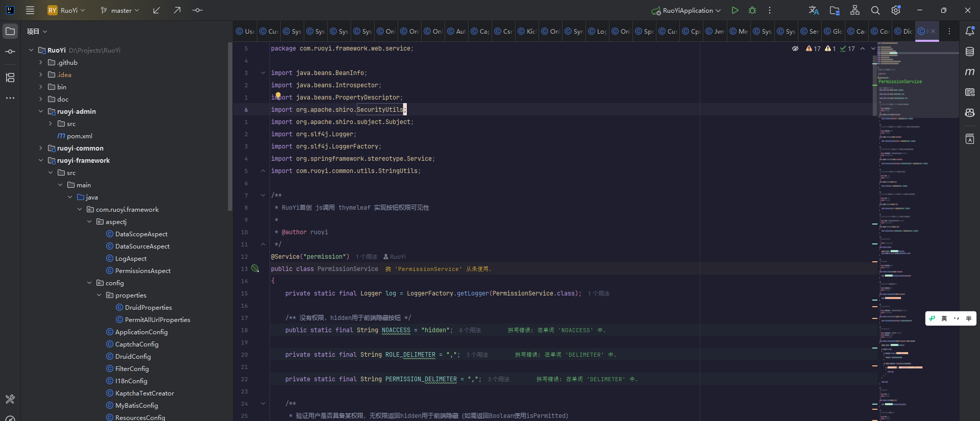Select KaptchaTextCreator in the project tree
Screen dimensions: 980x421
coord(144,393)
